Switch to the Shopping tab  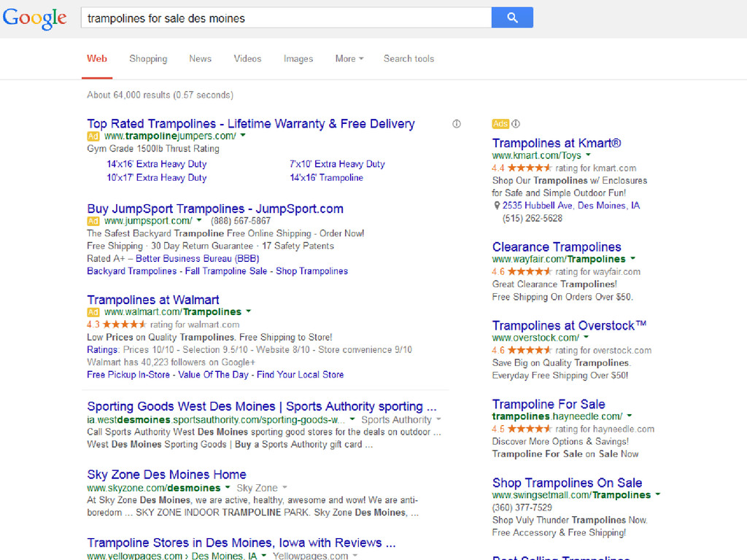148,58
